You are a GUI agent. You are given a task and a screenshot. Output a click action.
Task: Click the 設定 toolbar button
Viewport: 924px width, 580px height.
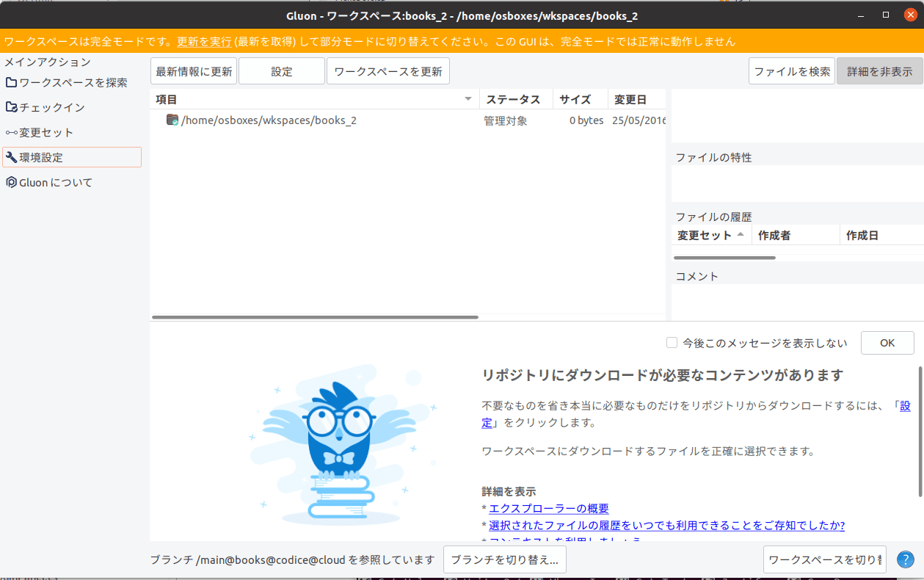tap(282, 71)
